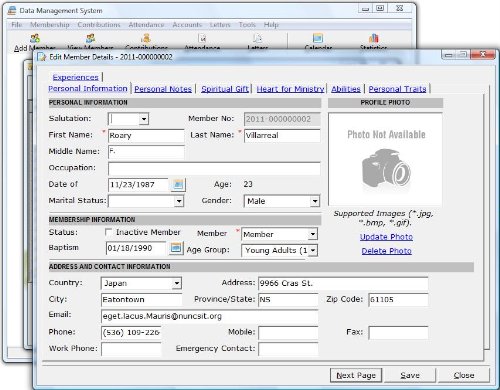Image resolution: width=500 pixels, height=390 pixels.
Task: Click the First Name field containing Roary
Action: (x=146, y=136)
